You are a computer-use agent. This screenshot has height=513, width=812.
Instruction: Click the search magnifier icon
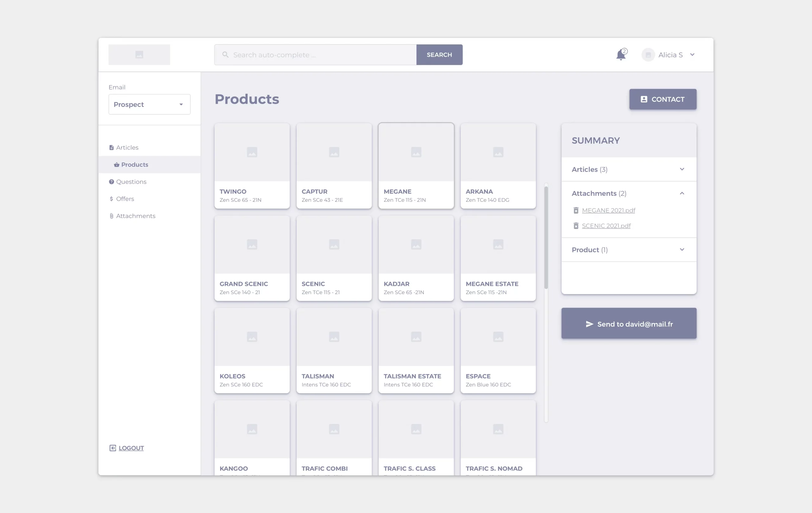coord(225,55)
